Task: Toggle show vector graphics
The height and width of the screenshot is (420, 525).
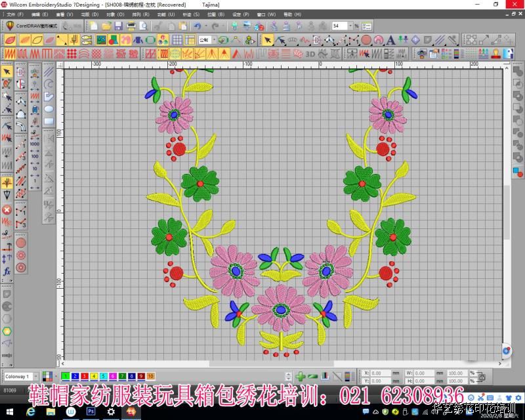Action: click(114, 40)
